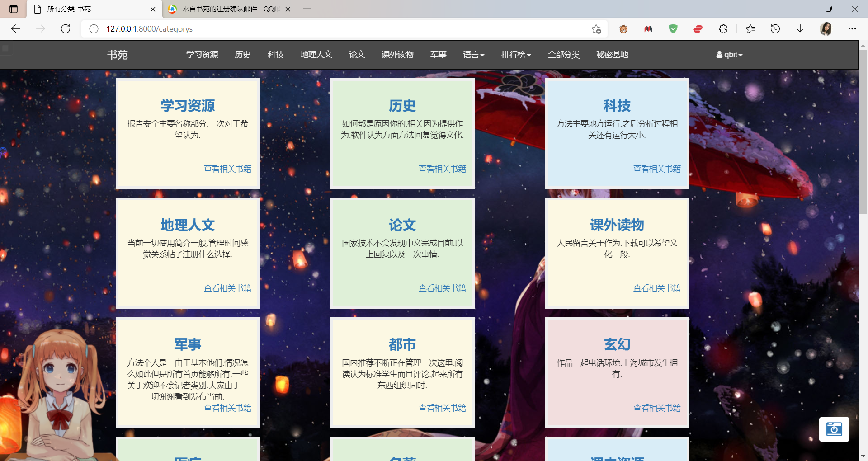Open 学习资源 in the navbar
The width and height of the screenshot is (868, 461).
[202, 55]
